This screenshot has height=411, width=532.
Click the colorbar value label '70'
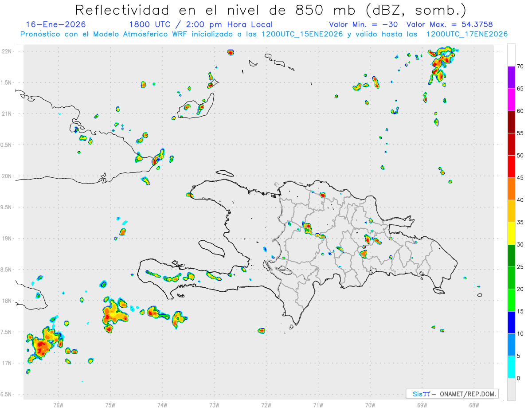click(x=520, y=67)
